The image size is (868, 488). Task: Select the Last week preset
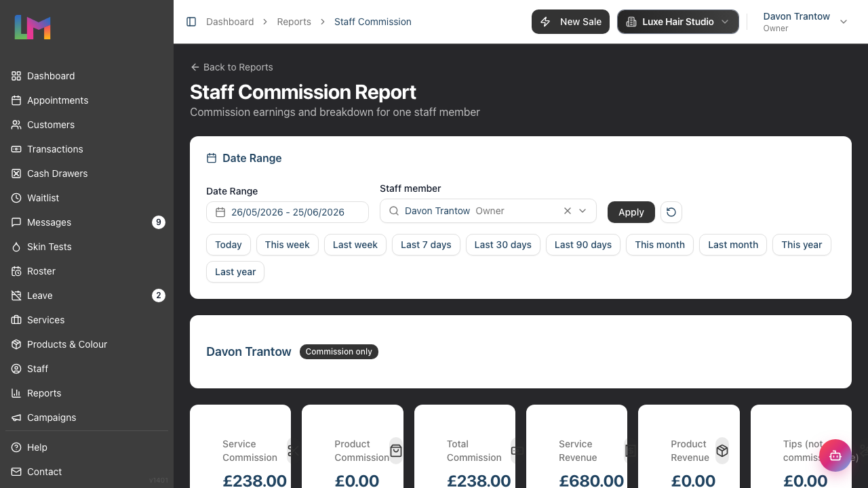[355, 245]
